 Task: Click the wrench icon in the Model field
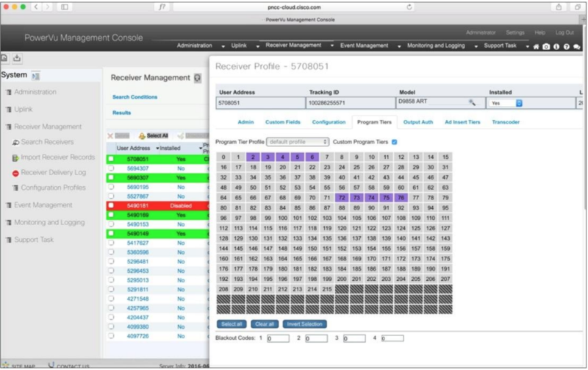(x=472, y=102)
